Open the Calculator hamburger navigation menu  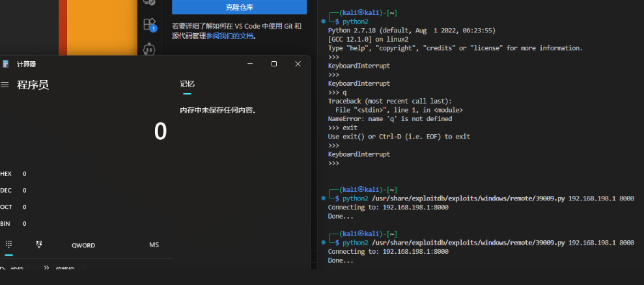[x=5, y=85]
